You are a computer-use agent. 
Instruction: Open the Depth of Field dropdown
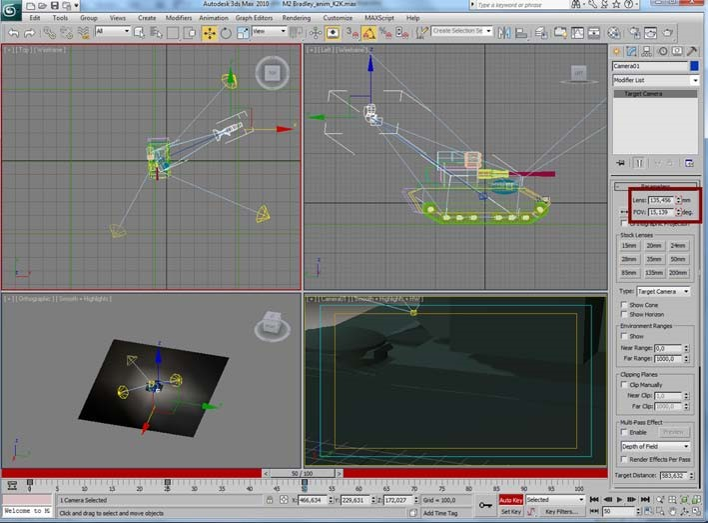click(x=655, y=446)
